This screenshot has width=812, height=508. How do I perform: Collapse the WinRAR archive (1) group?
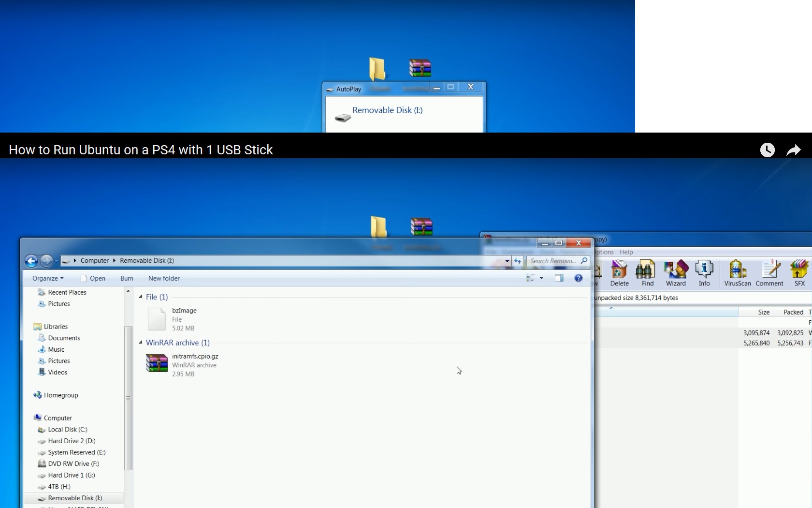coord(141,343)
